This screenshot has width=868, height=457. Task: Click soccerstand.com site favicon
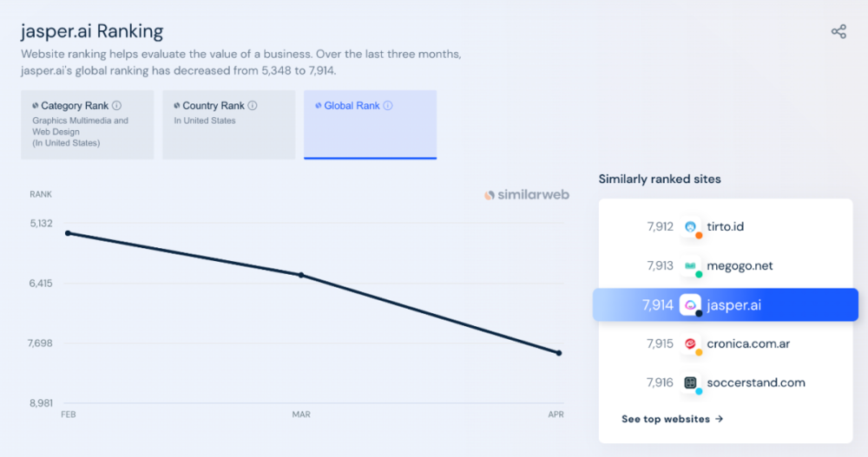click(691, 382)
